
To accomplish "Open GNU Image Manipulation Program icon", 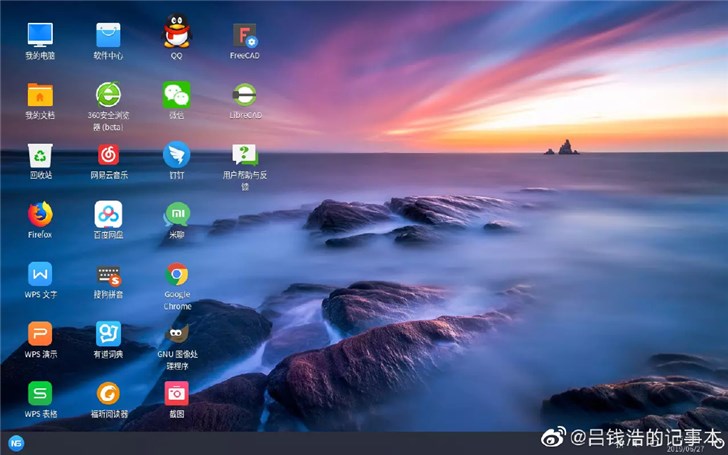I will point(177,333).
